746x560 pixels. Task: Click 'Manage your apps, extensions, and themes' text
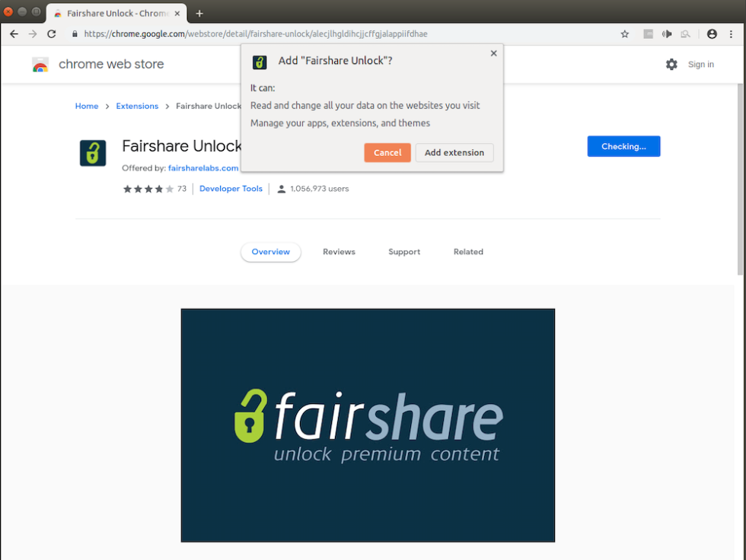[x=340, y=123]
